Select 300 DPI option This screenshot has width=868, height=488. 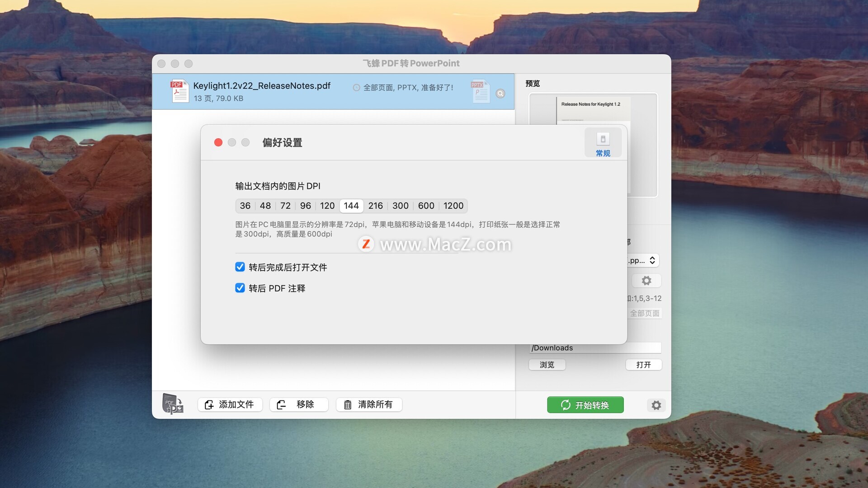tap(400, 206)
